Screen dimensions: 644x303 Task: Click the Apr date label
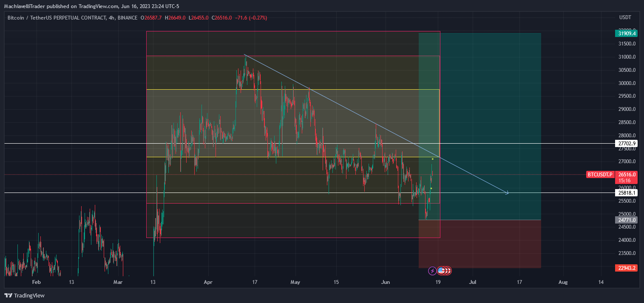207,282
